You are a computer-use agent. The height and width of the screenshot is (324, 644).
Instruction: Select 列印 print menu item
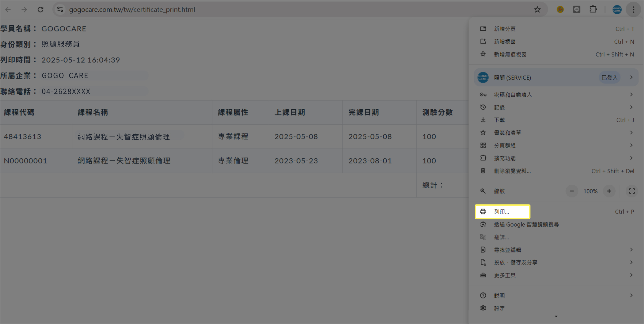point(556,212)
